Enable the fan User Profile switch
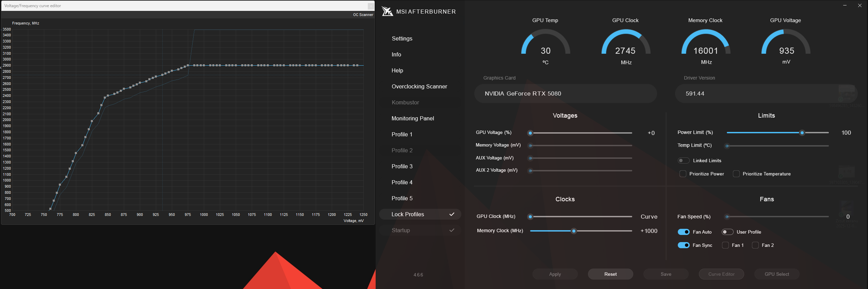This screenshot has height=289, width=868. (x=727, y=232)
